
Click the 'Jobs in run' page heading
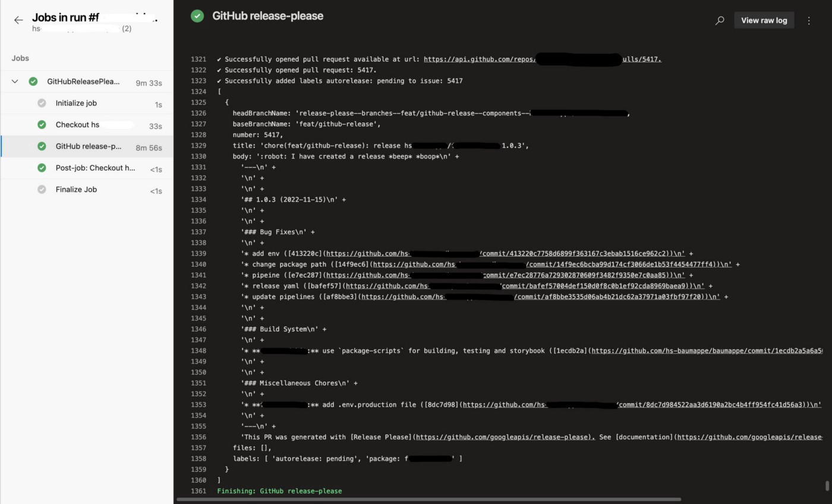[x=94, y=18]
